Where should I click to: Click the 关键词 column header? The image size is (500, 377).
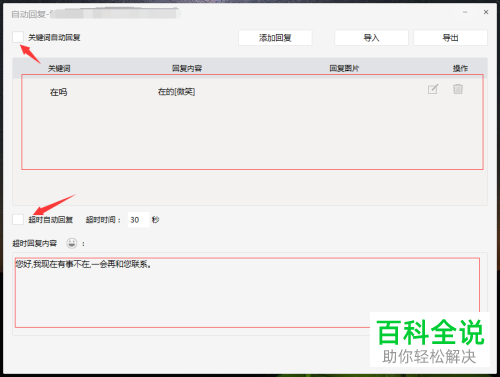[59, 68]
